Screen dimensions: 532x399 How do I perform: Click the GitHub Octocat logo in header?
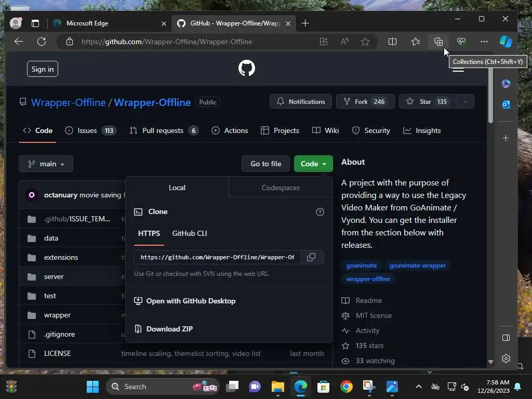247,68
